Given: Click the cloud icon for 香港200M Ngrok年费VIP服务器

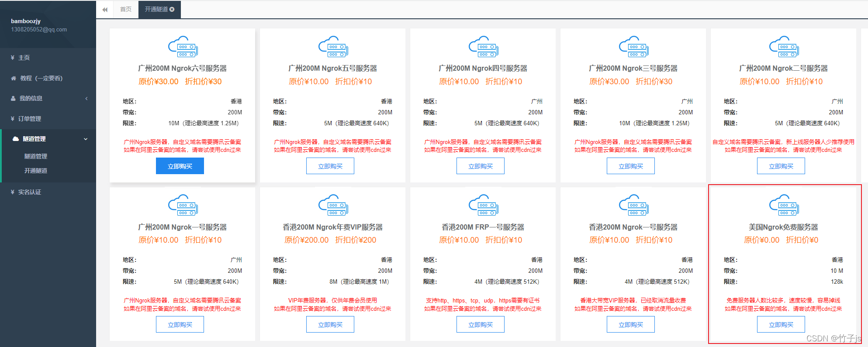Looking at the screenshot, I should (x=333, y=205).
